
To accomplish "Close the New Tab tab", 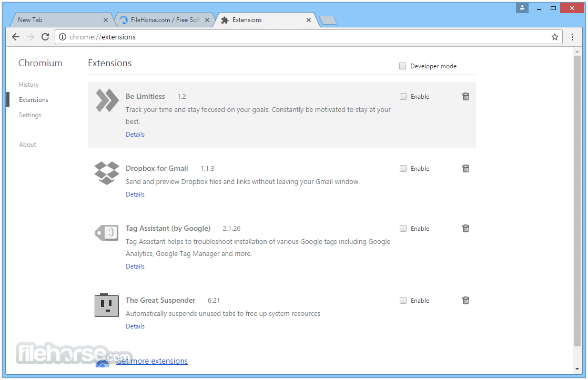I will (x=105, y=20).
